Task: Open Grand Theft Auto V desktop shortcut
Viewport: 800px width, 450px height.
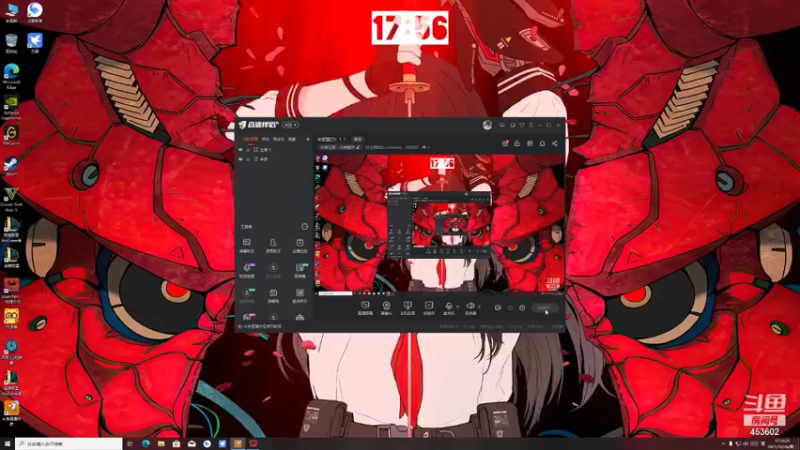Action: tap(11, 199)
